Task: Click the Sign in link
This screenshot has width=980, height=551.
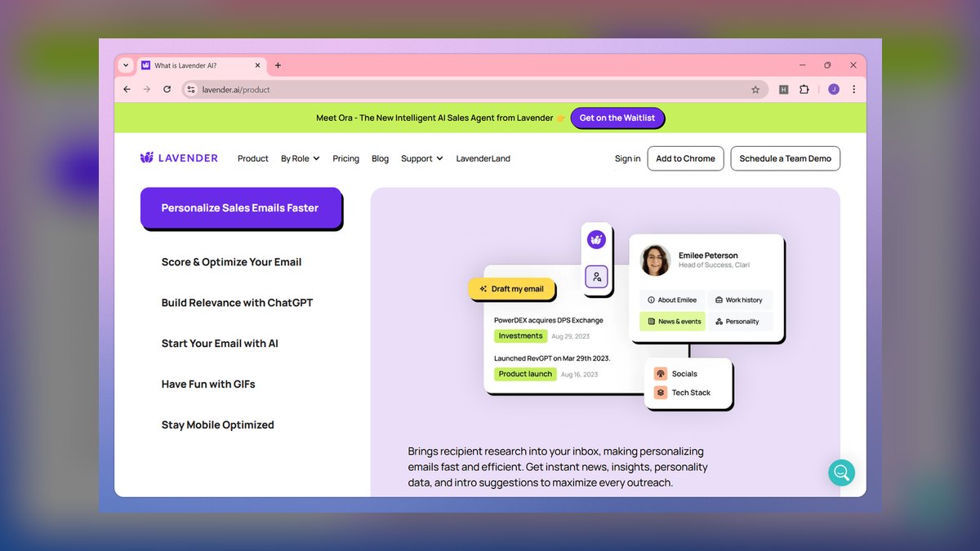Action: click(628, 158)
